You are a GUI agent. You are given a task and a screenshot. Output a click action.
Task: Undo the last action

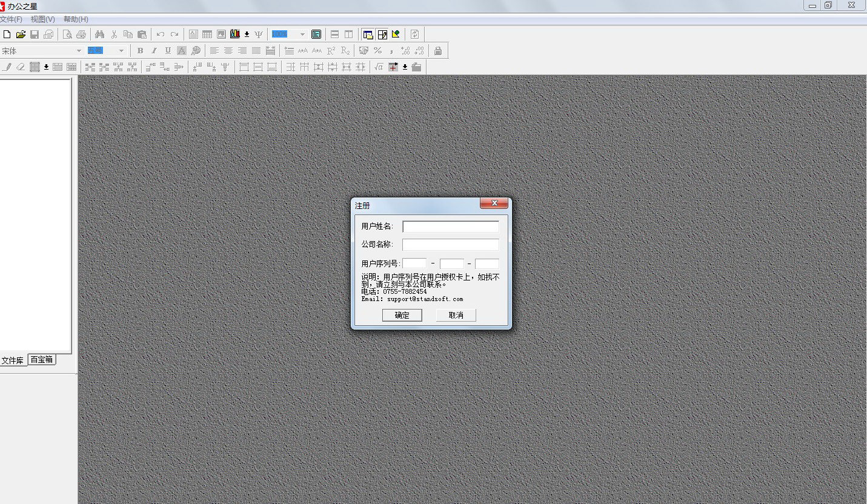coord(161,34)
